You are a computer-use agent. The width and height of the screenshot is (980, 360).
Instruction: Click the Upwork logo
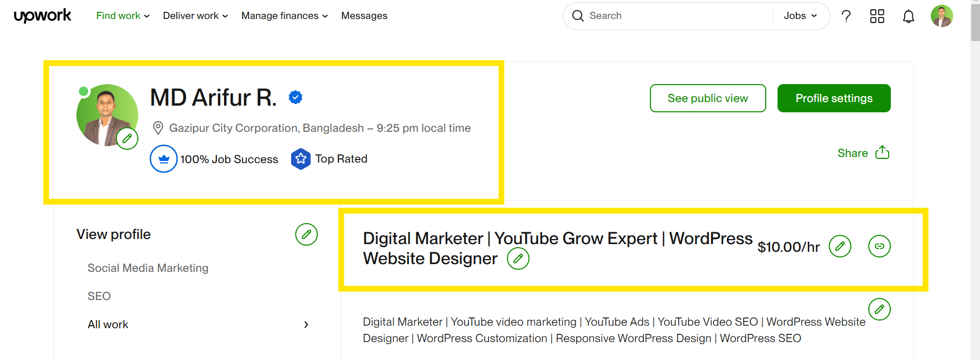coord(43,16)
